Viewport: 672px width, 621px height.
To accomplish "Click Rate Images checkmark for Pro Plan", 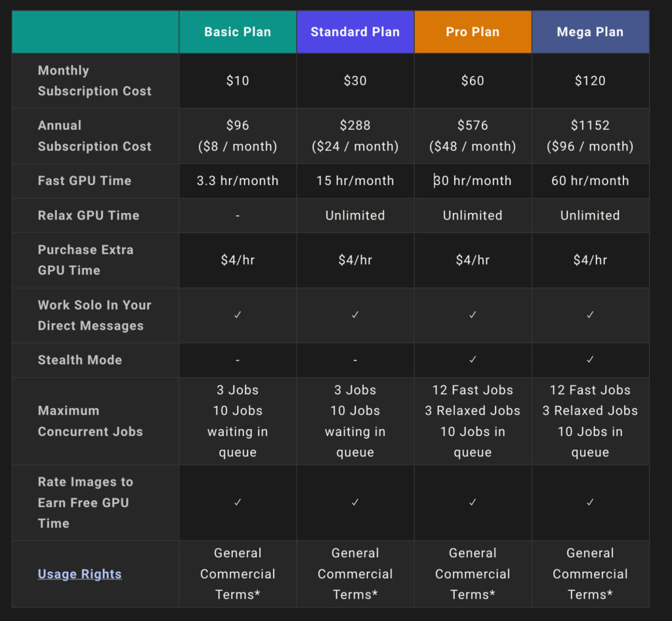I will point(472,502).
